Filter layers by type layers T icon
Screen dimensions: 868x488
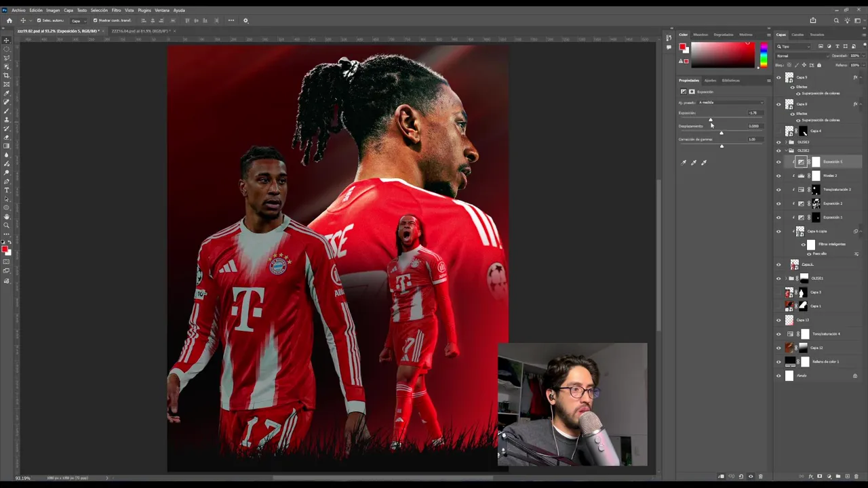pyautogui.click(x=837, y=46)
